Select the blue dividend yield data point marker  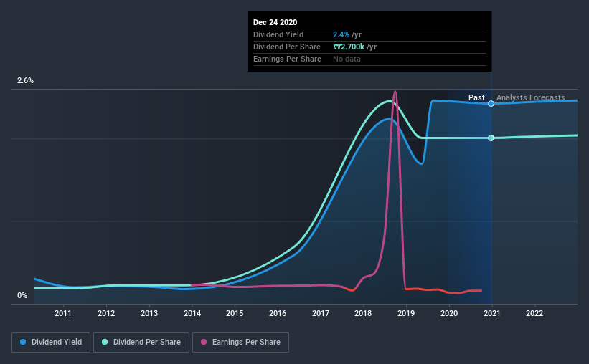pos(491,104)
